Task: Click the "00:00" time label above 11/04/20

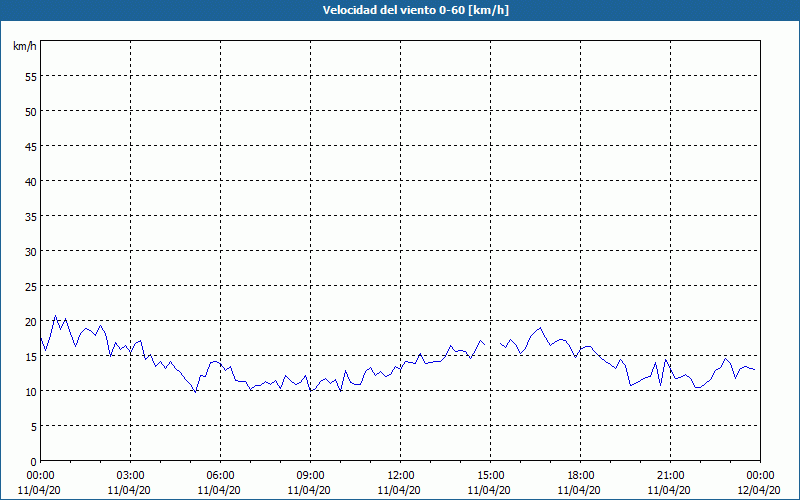Action: click(40, 476)
